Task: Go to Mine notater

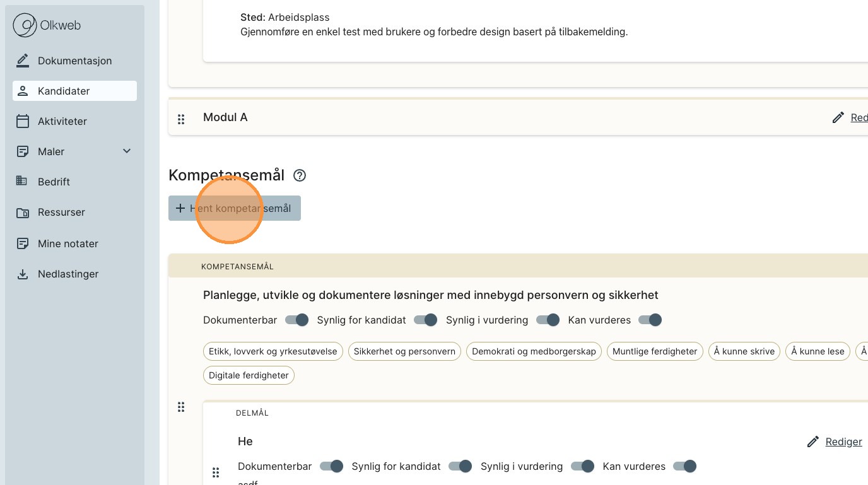Action: (x=68, y=243)
